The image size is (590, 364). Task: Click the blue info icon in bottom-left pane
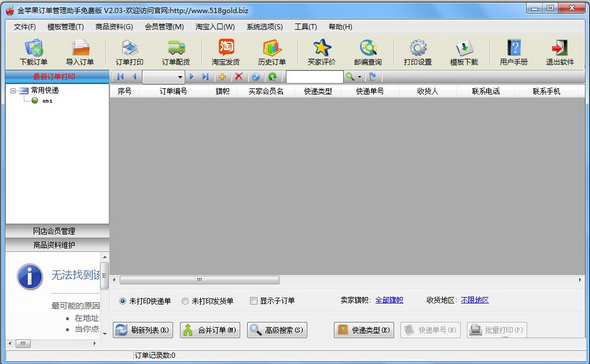point(30,277)
